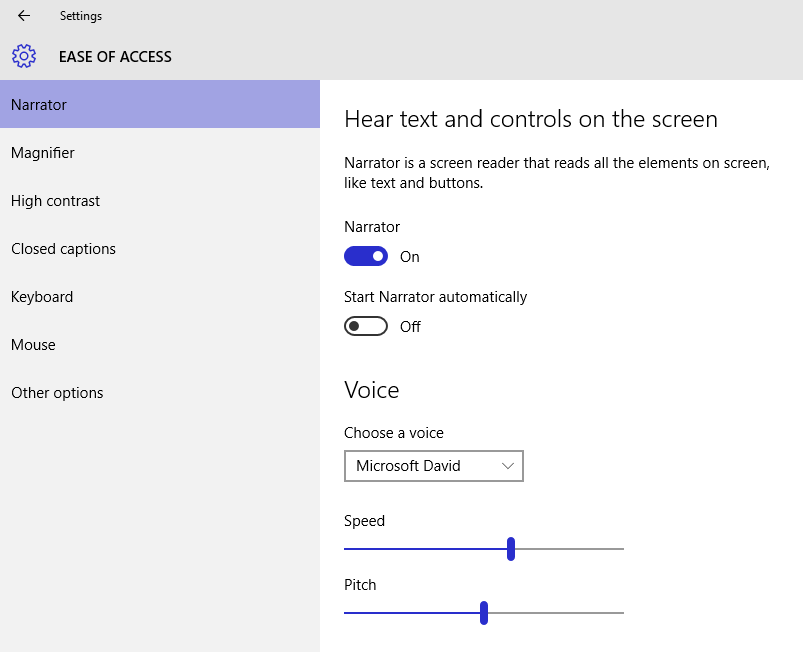Click the right end of Speed slider track
803x652 pixels.
[619, 549]
